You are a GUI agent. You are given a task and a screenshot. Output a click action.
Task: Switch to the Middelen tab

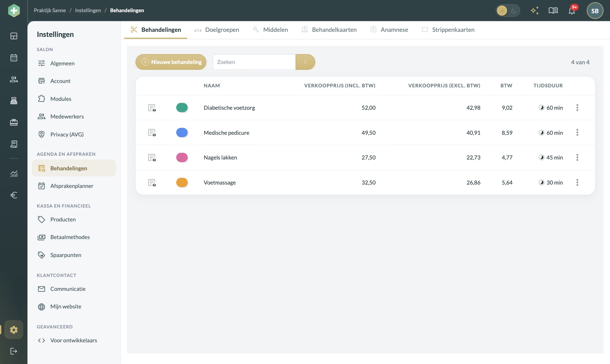tap(270, 30)
